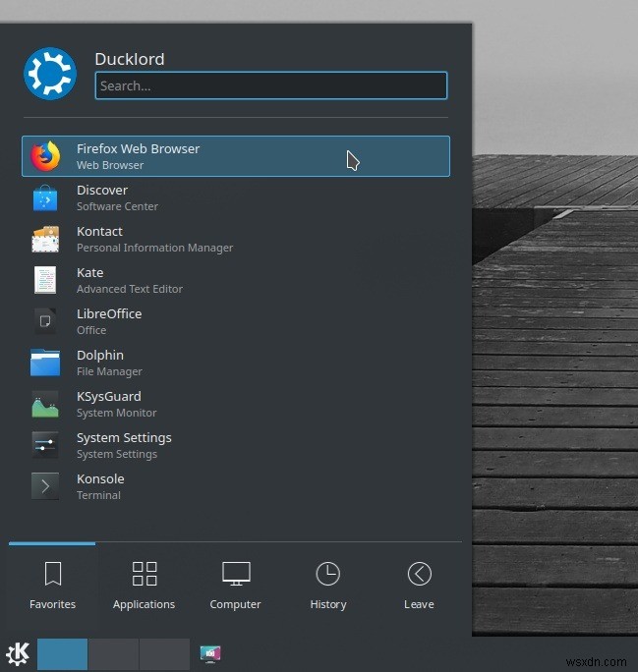The image size is (638, 672).
Task: Open the Computer tab
Action: [x=235, y=586]
